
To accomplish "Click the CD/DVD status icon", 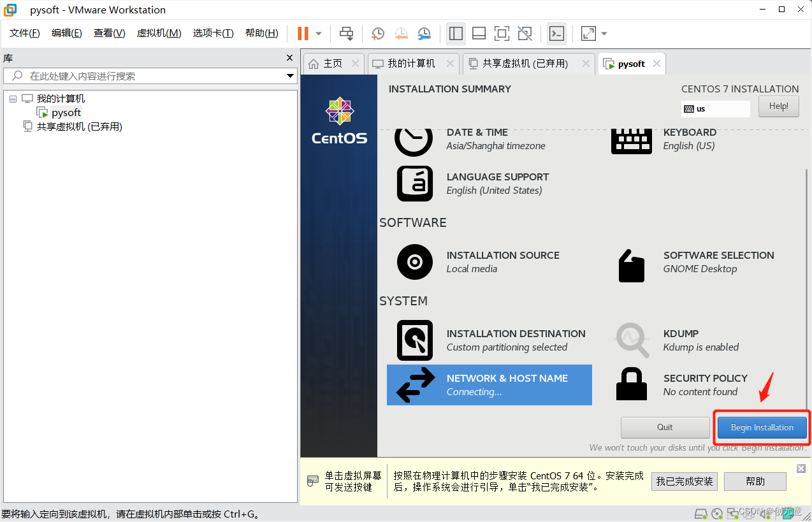I will (717, 514).
